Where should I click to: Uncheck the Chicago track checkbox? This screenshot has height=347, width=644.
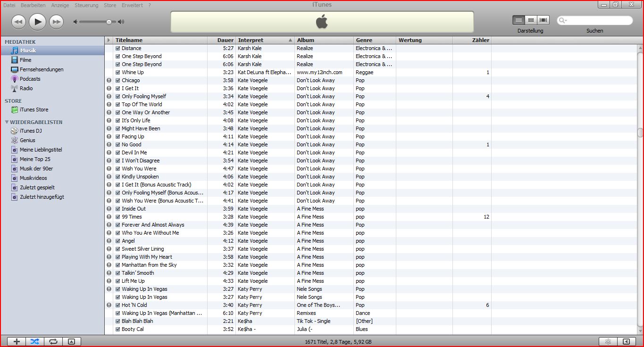(118, 80)
